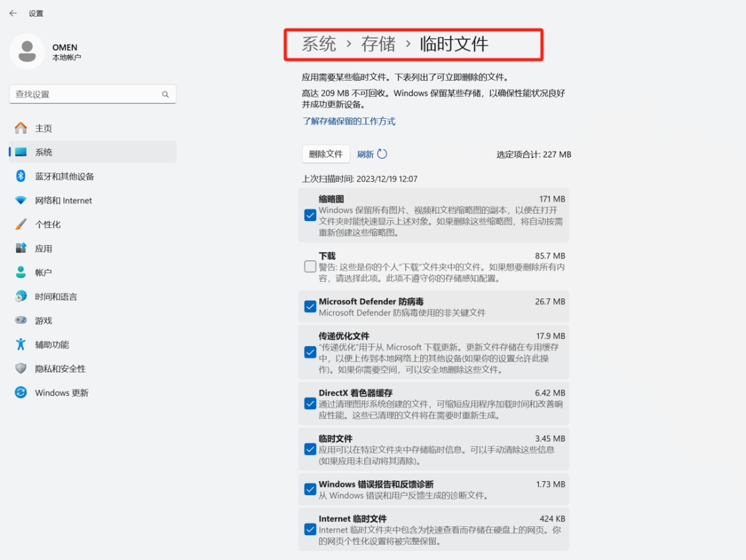The height and width of the screenshot is (560, 746).
Task: Uncheck Microsoft Defender 防病毒 checkbox
Action: (310, 307)
